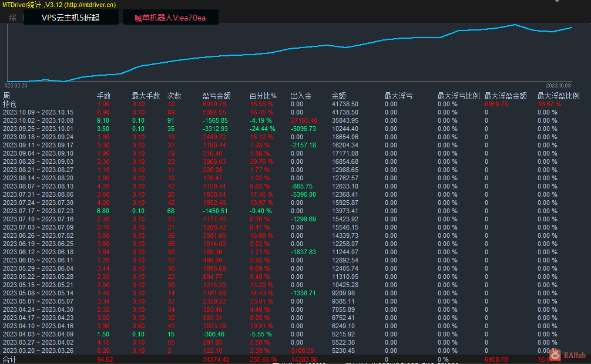Image resolution: width=591 pixels, height=364 pixels.
Task: Click the 余额 column header
Action: pos(338,96)
